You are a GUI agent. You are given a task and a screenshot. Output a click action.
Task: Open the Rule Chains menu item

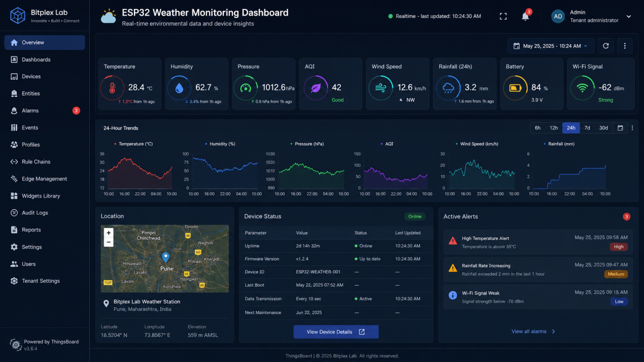pos(45,162)
